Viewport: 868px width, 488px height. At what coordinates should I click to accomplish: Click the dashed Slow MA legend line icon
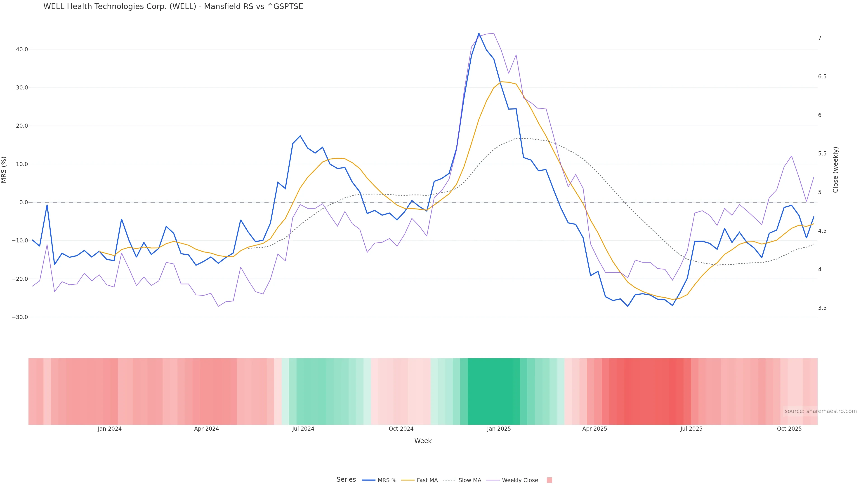pyautogui.click(x=449, y=480)
